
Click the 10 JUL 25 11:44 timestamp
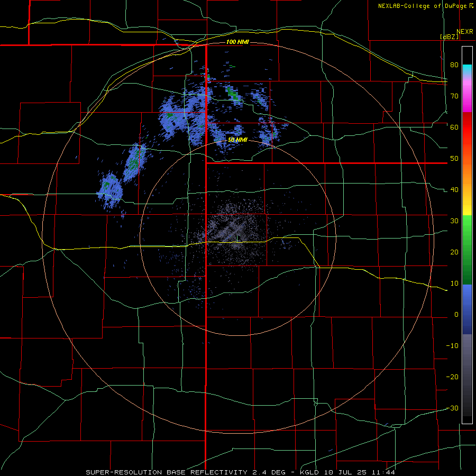tap(359, 472)
